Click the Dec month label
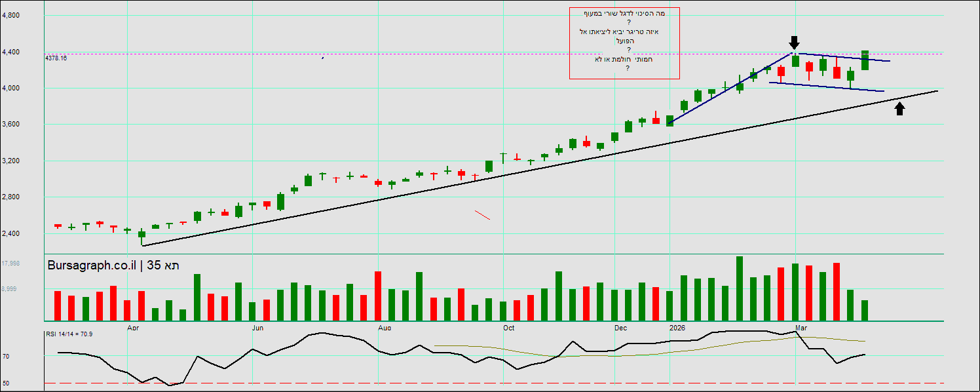This screenshot has width=980, height=392. 621,326
